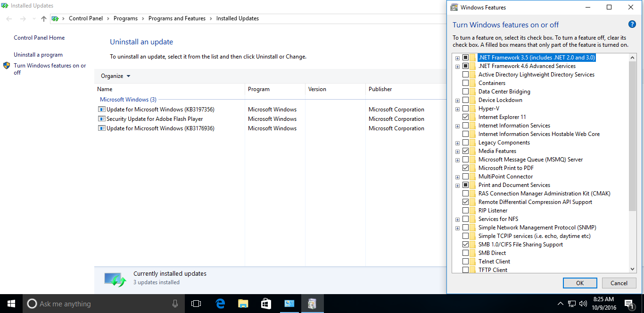Click the icon of Update KB3176936
This screenshot has width=644, height=313.
(x=101, y=128)
